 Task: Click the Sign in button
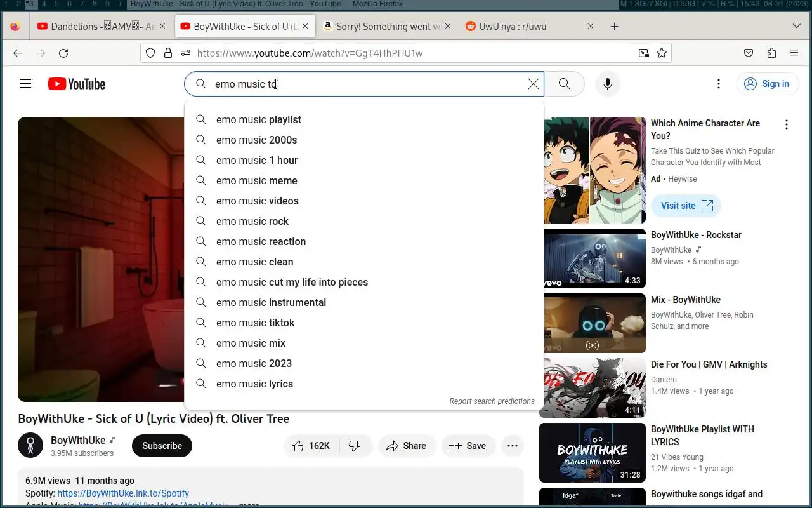click(x=767, y=84)
